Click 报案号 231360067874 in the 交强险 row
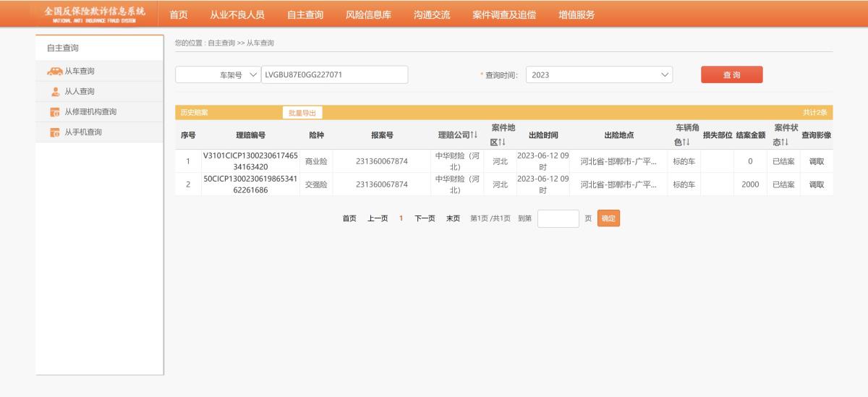Screen dimensions: 868x397 [382, 184]
